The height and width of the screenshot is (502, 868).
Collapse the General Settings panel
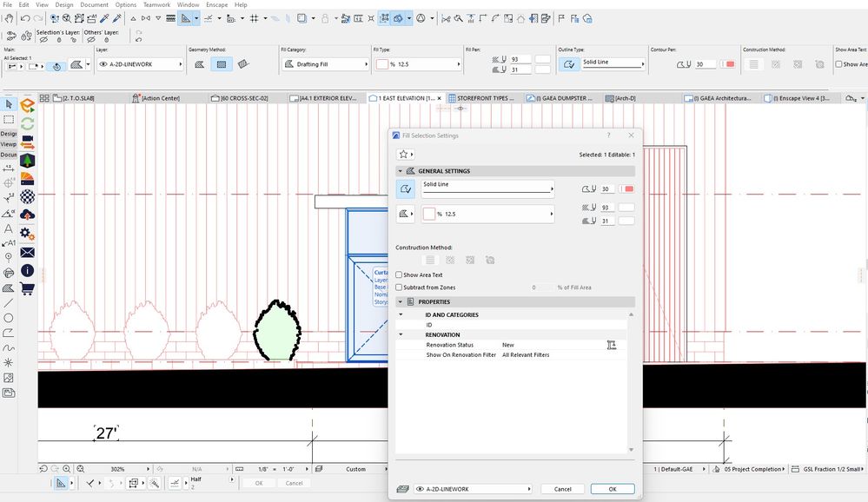[401, 171]
